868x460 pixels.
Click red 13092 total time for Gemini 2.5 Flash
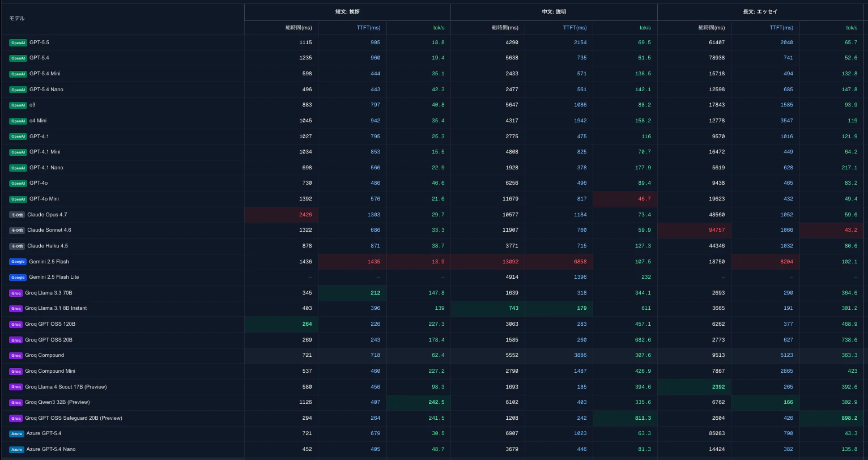pos(510,262)
